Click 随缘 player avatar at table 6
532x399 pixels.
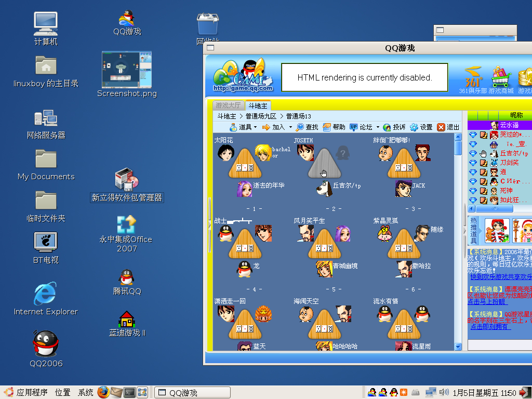coord(422,233)
